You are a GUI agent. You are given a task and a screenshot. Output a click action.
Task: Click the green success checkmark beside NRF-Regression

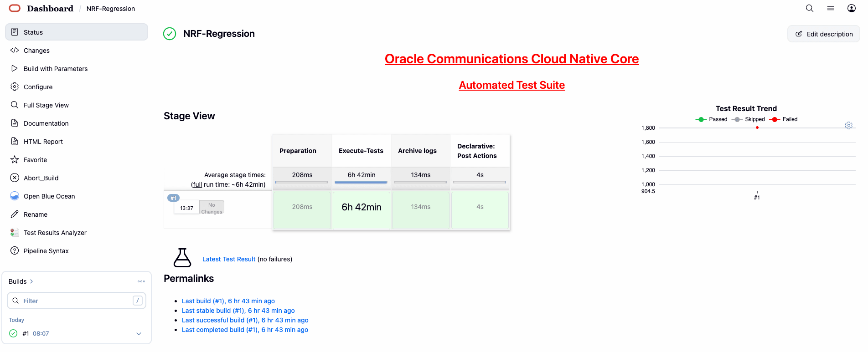170,34
